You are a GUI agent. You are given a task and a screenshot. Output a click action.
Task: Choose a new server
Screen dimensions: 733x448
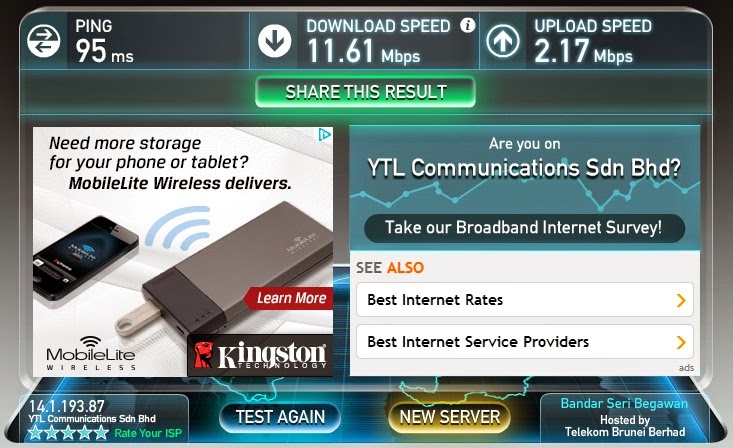(x=450, y=417)
